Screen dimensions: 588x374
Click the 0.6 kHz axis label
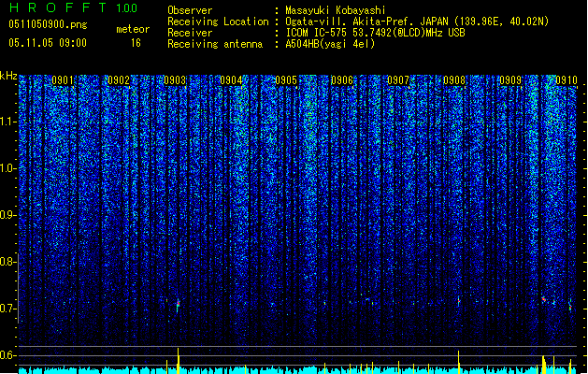pos(8,355)
